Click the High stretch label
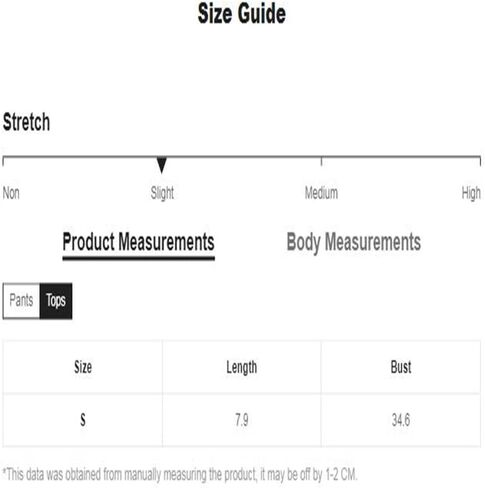 coord(471,193)
